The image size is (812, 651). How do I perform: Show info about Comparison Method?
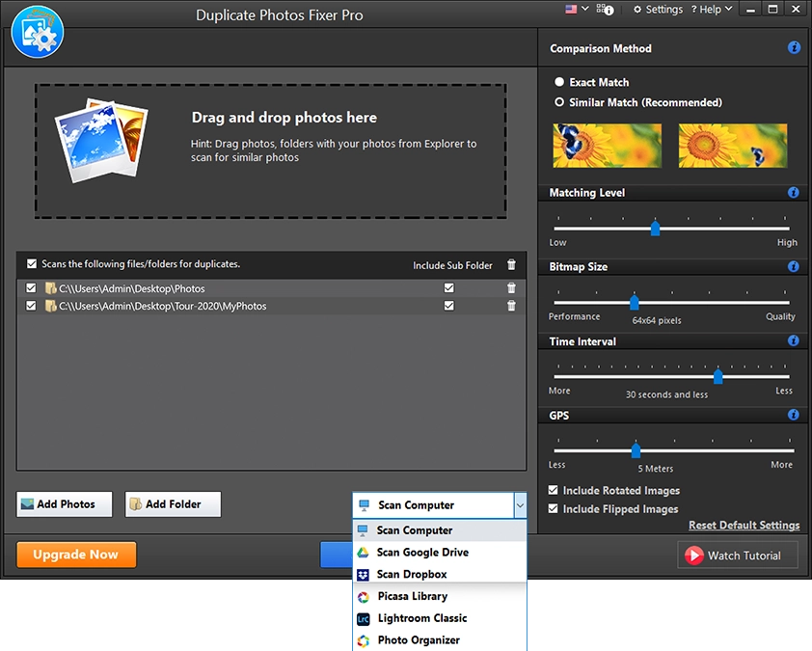pos(794,47)
